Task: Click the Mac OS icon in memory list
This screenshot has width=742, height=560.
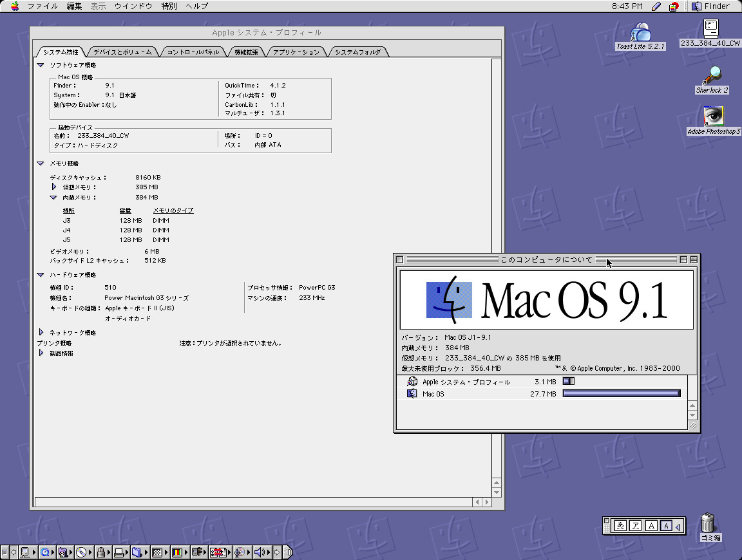Action: coord(412,393)
